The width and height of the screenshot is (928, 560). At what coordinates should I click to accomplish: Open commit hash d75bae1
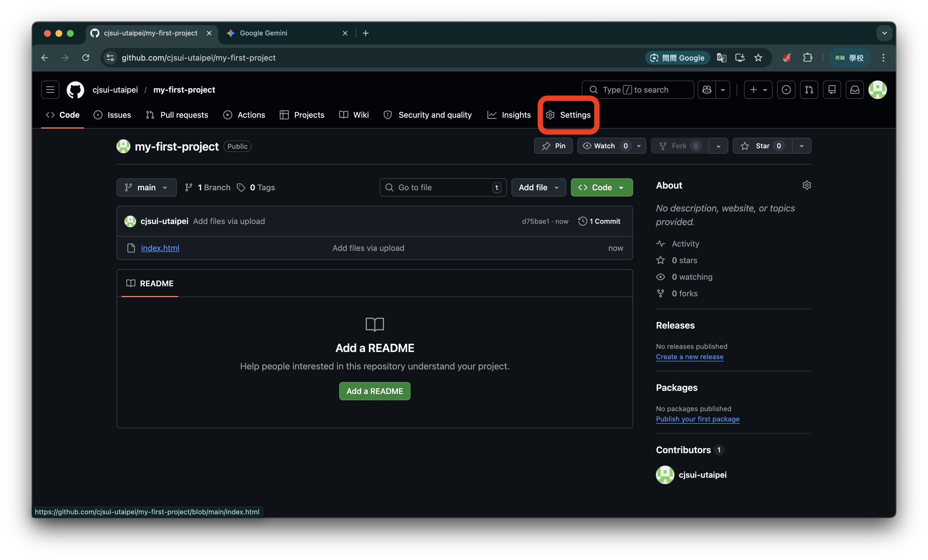pyautogui.click(x=535, y=221)
